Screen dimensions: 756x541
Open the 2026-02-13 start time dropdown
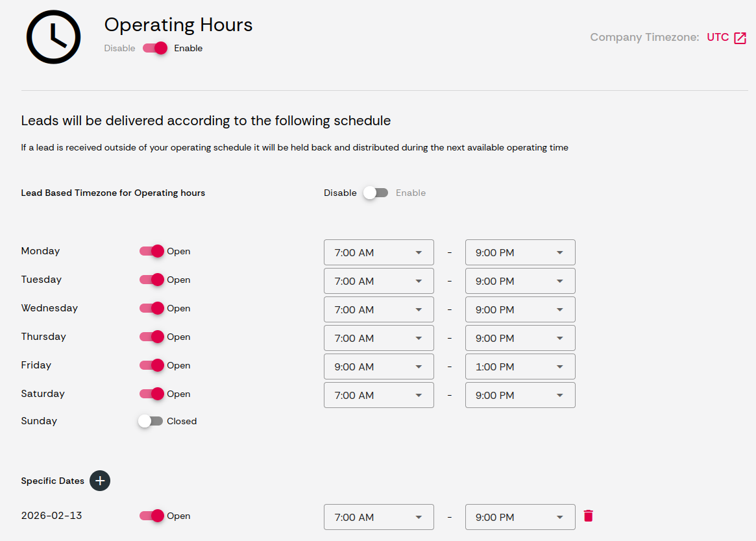click(378, 516)
